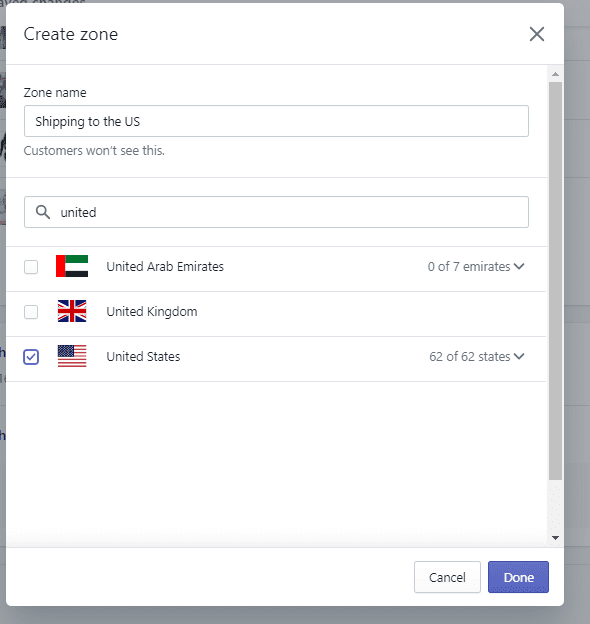Viewport: 590px width, 624px height.
Task: Check the United Kingdom checkbox
Action: [31, 312]
